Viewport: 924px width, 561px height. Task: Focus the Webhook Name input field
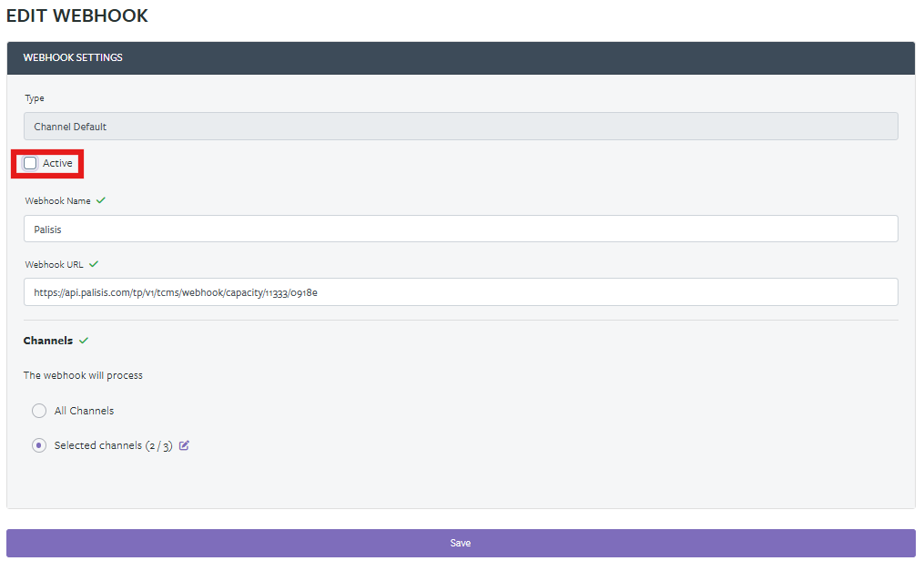(x=461, y=229)
